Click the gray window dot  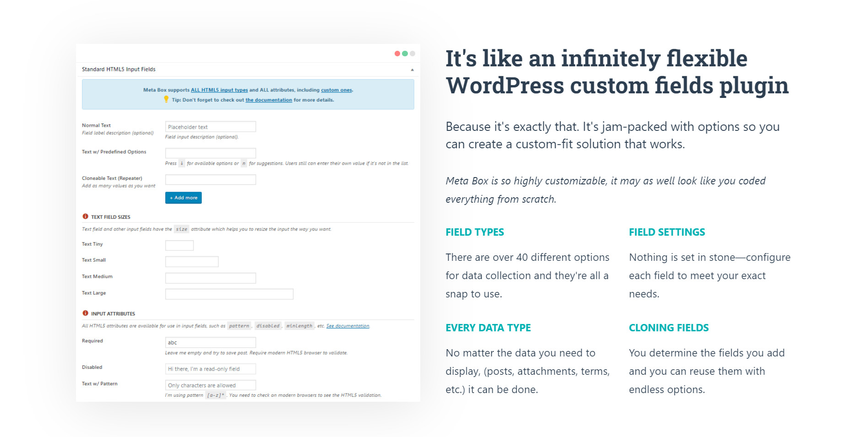point(412,54)
